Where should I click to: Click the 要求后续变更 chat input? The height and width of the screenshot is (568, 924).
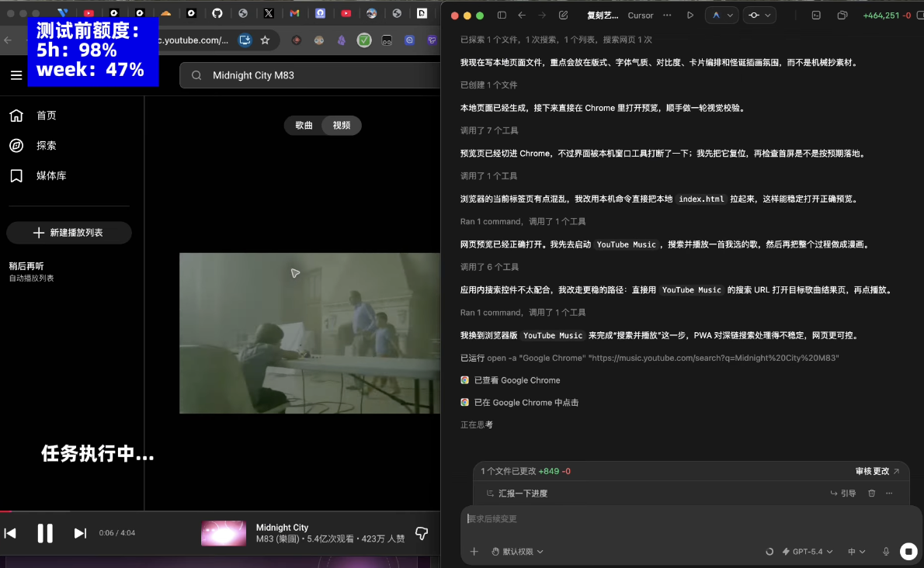690,518
